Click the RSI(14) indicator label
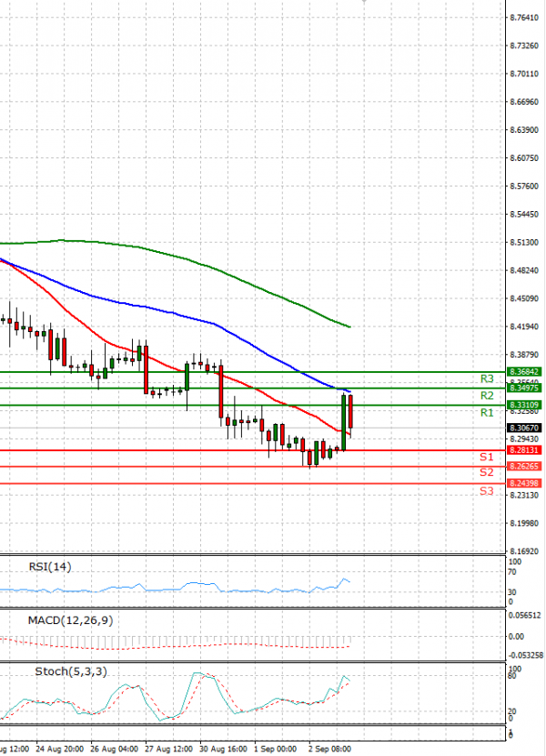 [x=50, y=567]
